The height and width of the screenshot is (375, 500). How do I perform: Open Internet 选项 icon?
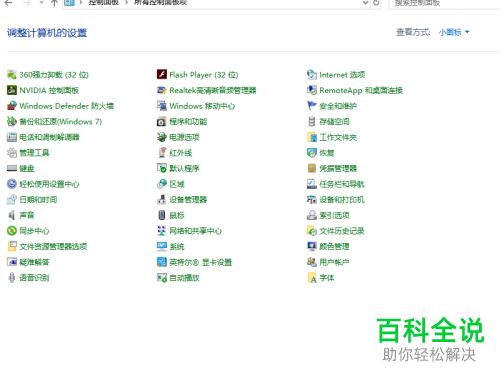click(312, 75)
